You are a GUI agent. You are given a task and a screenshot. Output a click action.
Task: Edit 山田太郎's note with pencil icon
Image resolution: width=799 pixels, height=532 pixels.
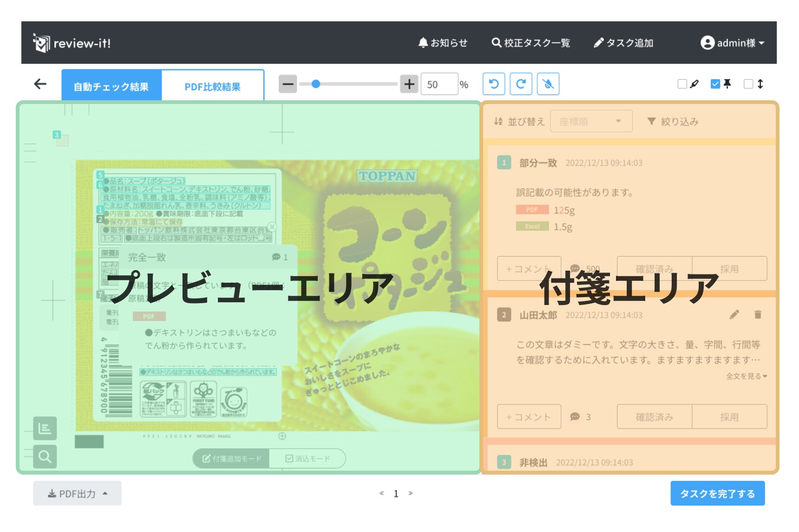coord(734,315)
